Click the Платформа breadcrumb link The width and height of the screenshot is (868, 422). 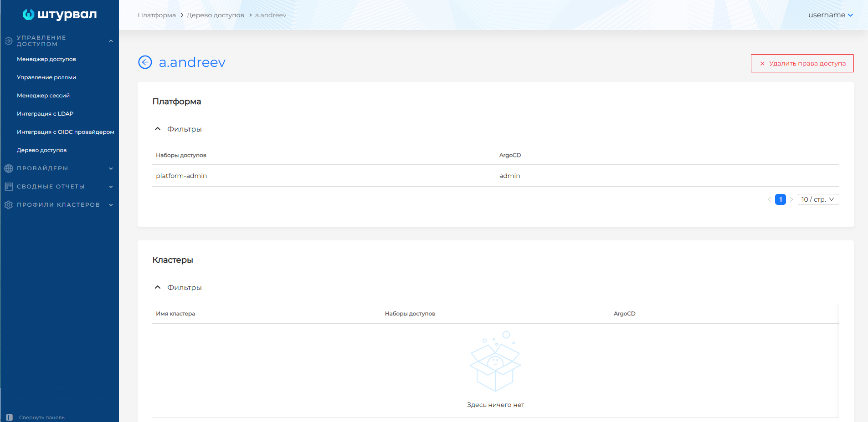(x=157, y=15)
